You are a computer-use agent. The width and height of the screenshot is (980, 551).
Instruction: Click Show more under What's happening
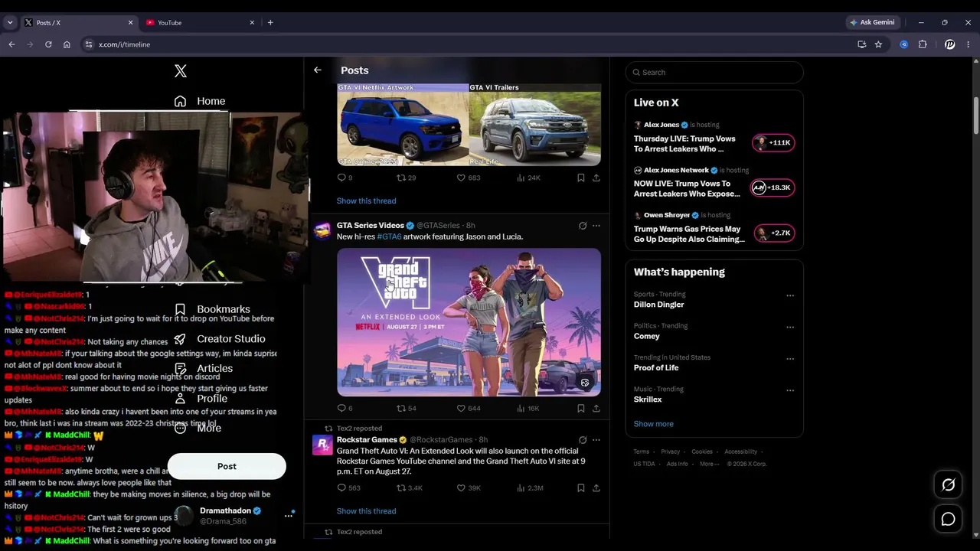click(654, 424)
